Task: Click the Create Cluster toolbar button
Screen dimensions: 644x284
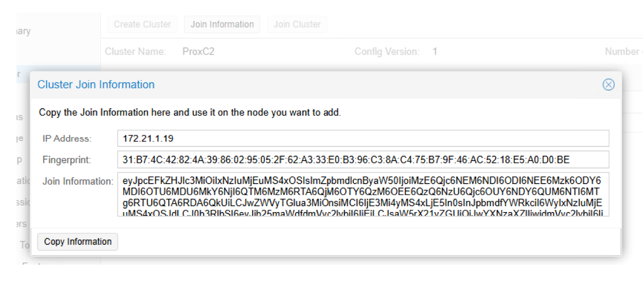Action: click(142, 24)
